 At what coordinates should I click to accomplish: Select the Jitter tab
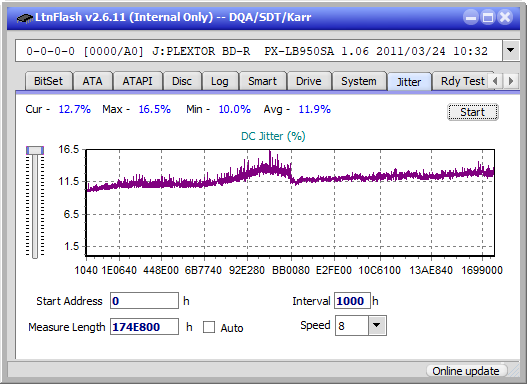(x=409, y=82)
